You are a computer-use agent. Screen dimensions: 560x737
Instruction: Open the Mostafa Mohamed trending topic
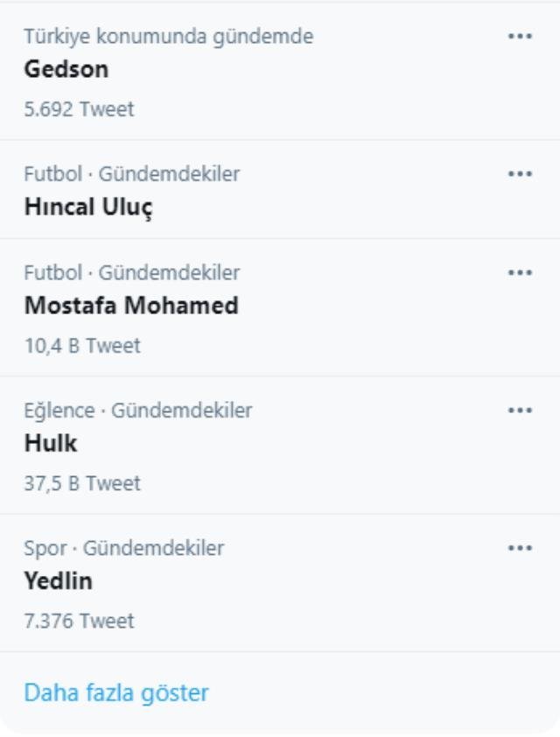(131, 306)
